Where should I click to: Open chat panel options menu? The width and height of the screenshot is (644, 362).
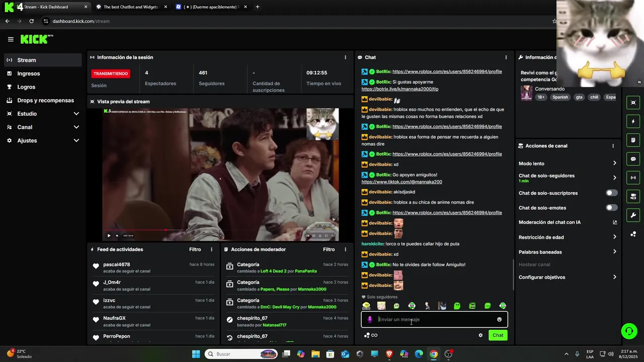pyautogui.click(x=506, y=57)
